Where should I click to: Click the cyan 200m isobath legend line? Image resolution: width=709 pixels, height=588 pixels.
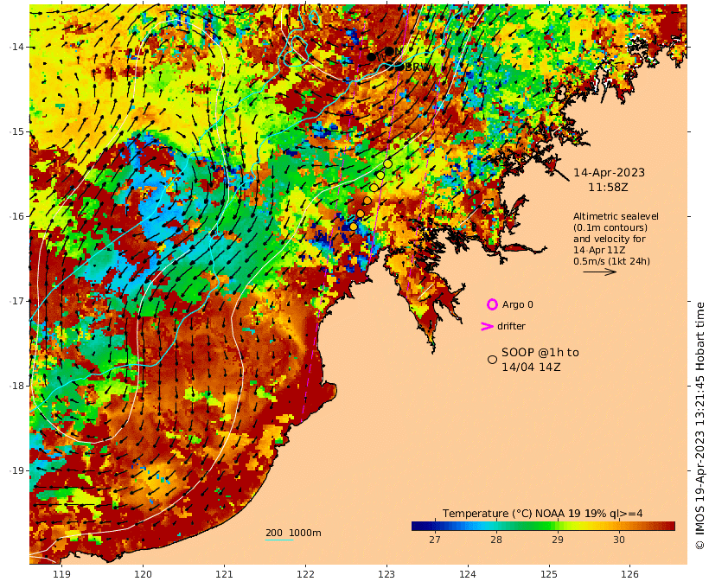279,540
